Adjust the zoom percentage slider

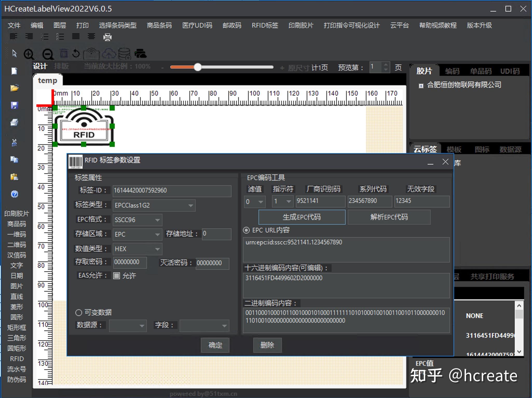tap(197, 67)
